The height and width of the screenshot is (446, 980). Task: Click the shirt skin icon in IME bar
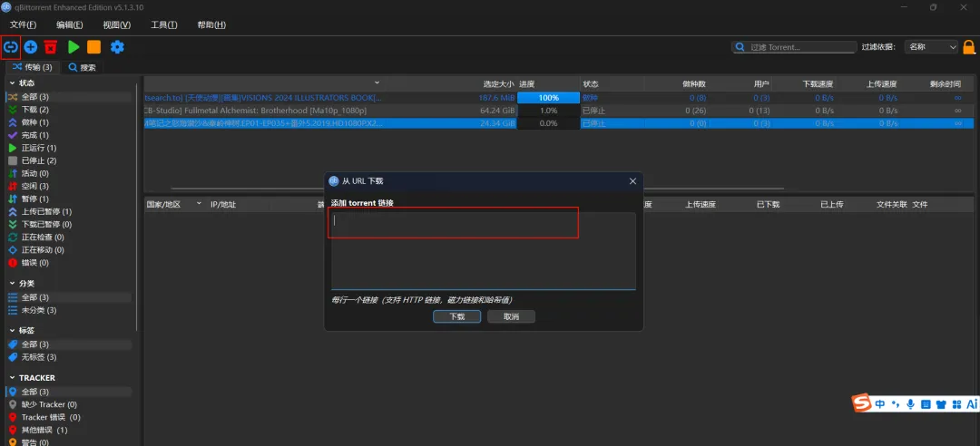tap(941, 403)
